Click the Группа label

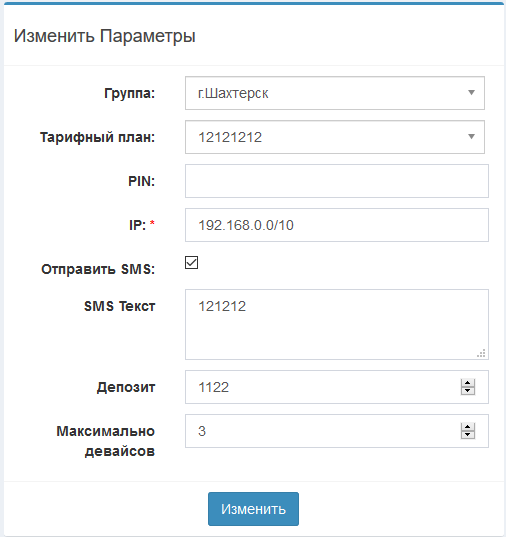click(129, 93)
